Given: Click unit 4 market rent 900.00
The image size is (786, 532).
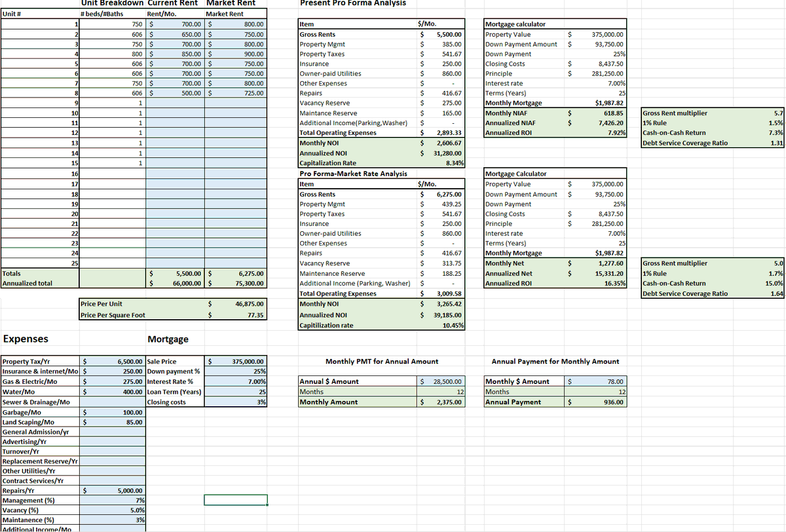Looking at the screenshot, I should (235, 54).
